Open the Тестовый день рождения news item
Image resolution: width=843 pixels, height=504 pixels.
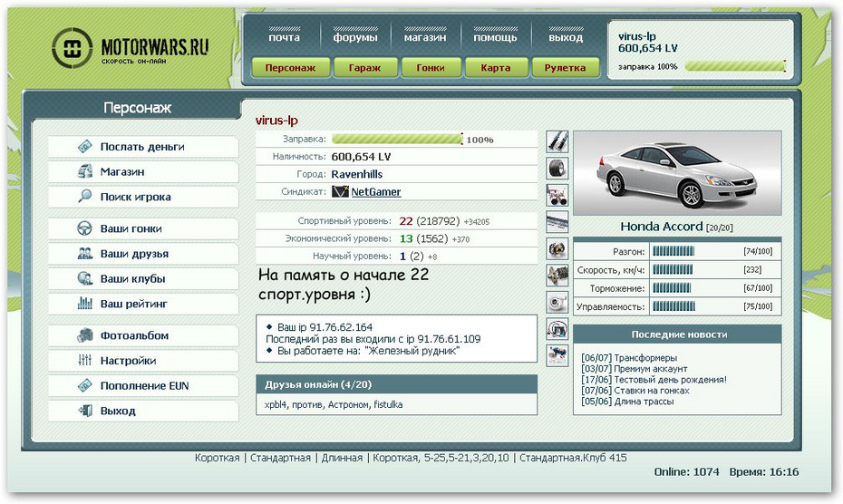670,379
